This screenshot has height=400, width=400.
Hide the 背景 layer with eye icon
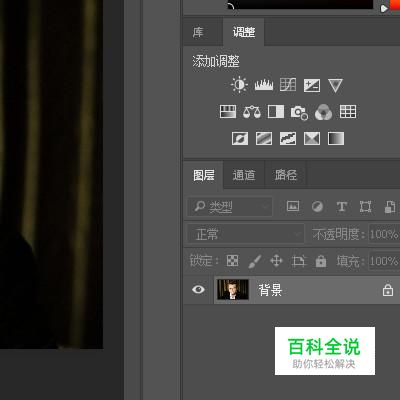[198, 289]
